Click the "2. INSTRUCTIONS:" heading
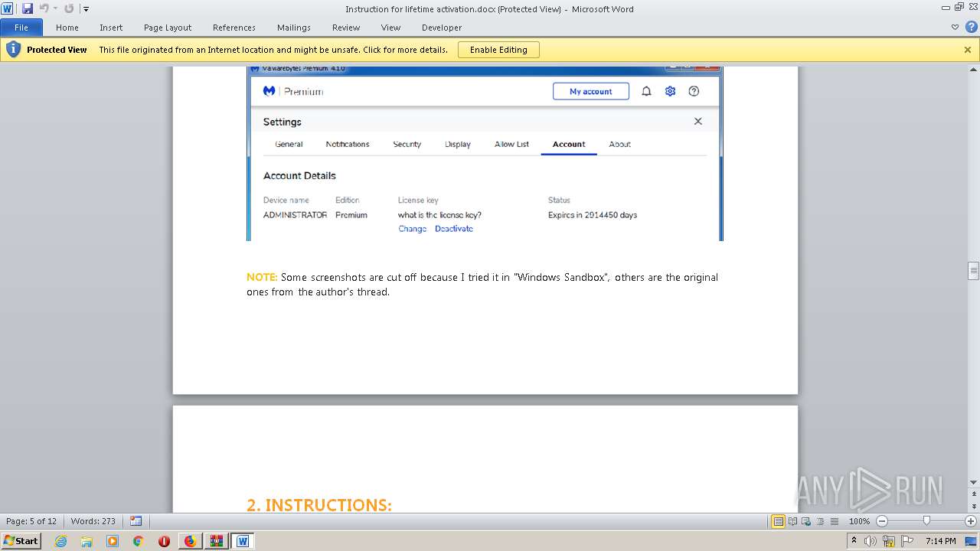Screen dimensions: 980x551 tap(319, 505)
